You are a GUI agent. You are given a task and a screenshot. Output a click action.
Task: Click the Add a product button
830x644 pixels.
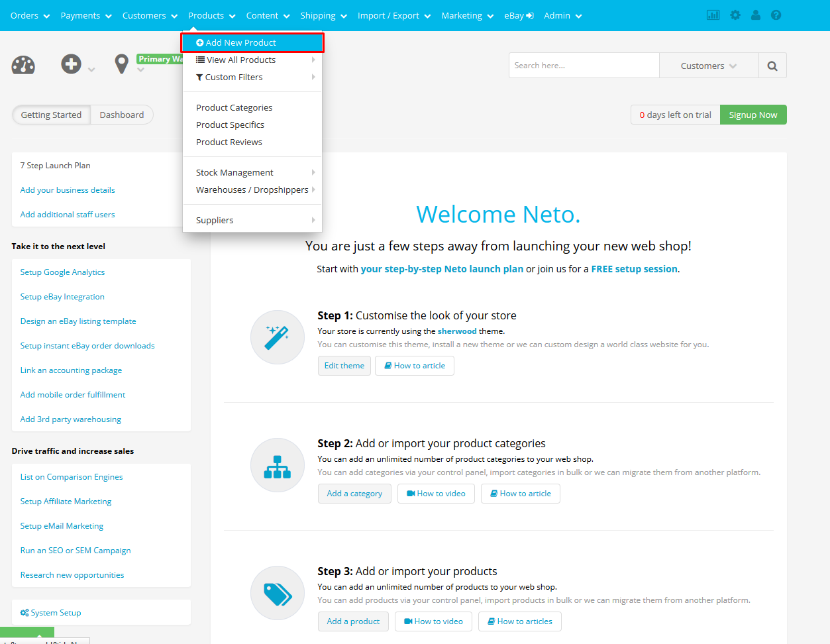click(353, 621)
